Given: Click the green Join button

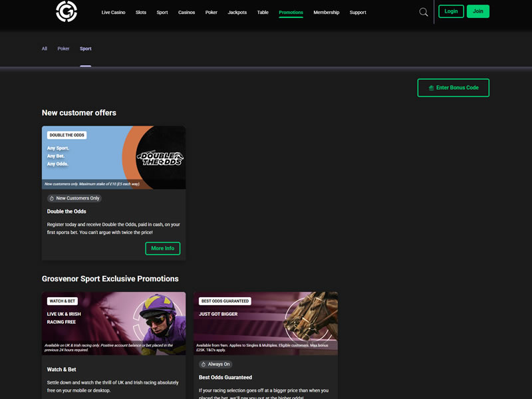Looking at the screenshot, I should pyautogui.click(x=477, y=11).
